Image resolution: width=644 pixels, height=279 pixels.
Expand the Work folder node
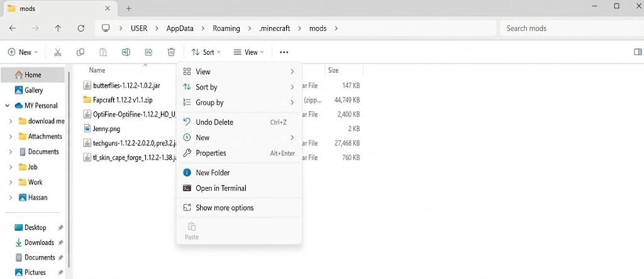[11, 182]
